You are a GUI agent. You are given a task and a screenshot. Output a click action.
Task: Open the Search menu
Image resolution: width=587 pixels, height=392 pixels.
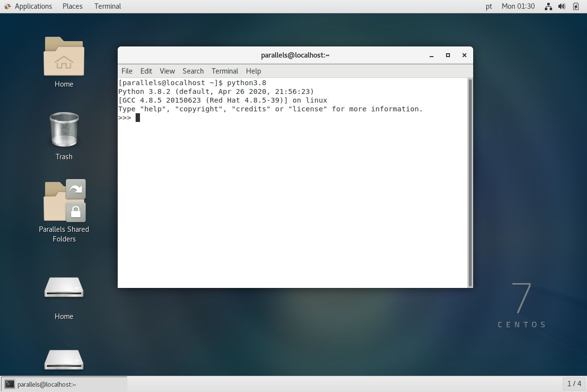(x=193, y=71)
